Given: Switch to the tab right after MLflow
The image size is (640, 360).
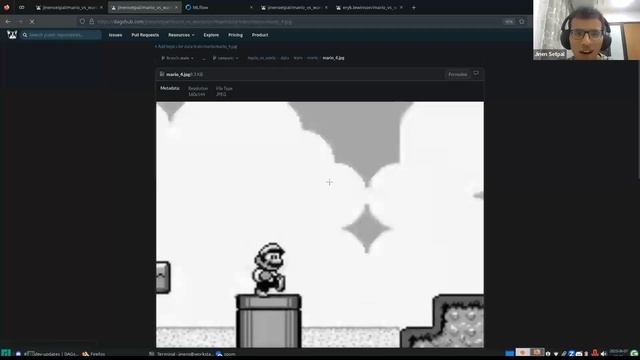Looking at the screenshot, I should tap(294, 7).
